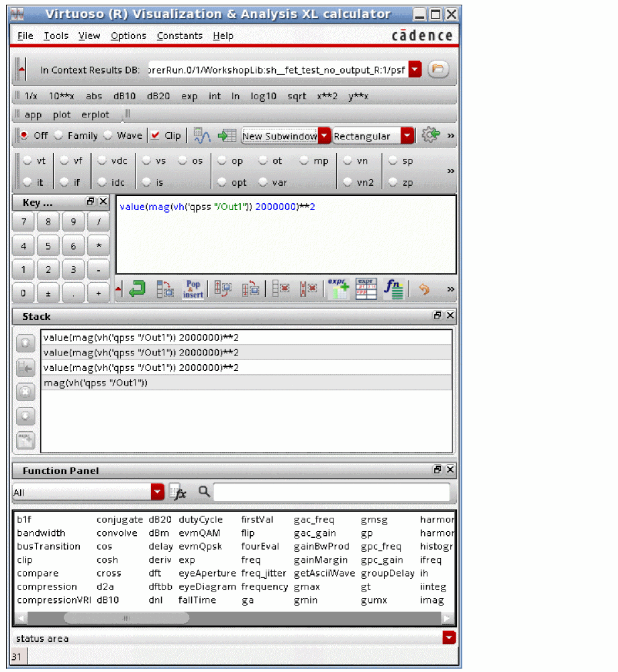Undock the Stack panel
Image resolution: width=618 pixels, height=672 pixels.
(x=437, y=315)
